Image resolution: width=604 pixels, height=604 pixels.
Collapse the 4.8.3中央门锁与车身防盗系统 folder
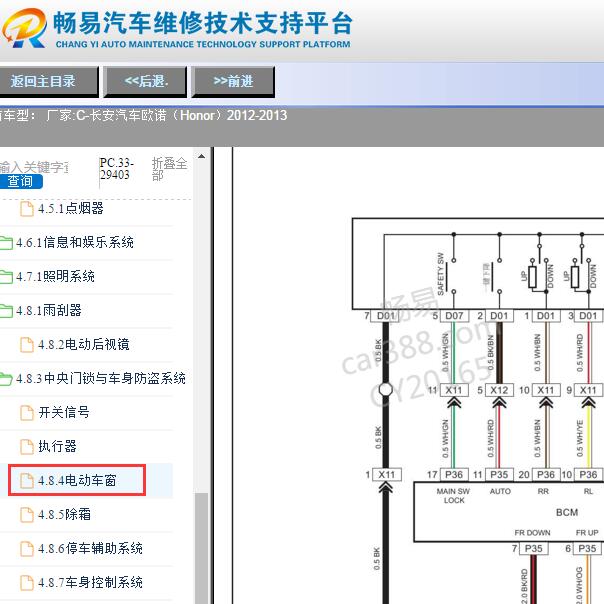pyautogui.click(x=101, y=378)
